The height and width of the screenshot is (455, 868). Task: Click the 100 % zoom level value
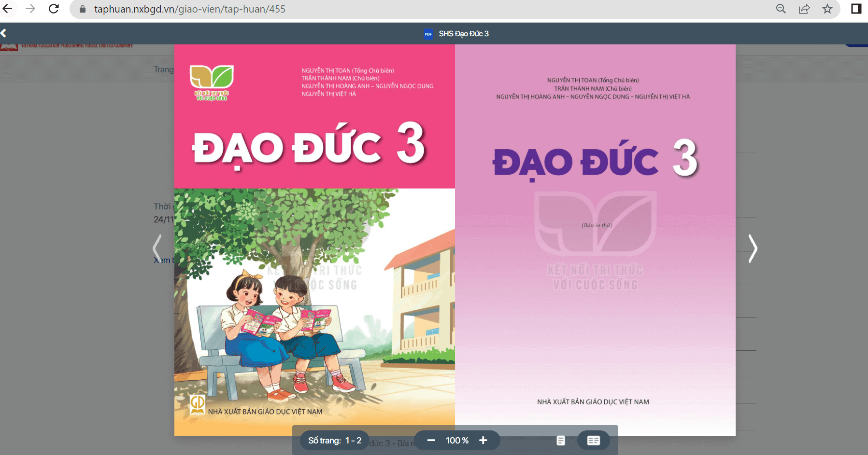pyautogui.click(x=457, y=441)
